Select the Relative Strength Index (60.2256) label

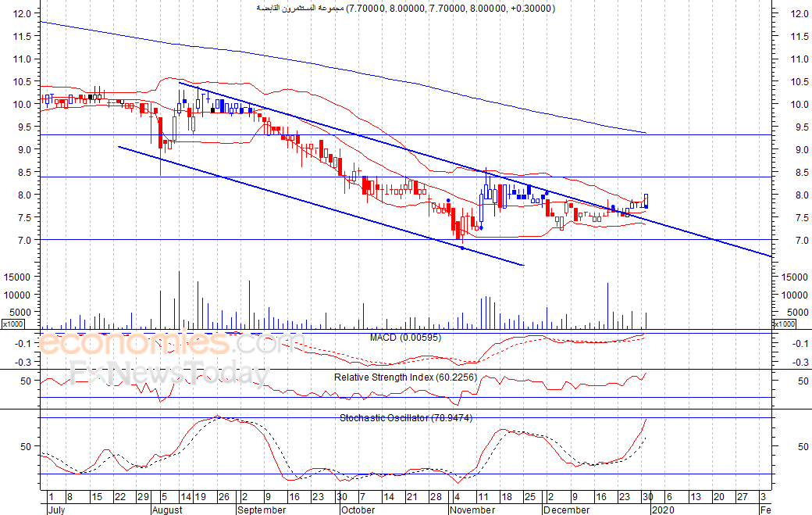click(x=405, y=377)
